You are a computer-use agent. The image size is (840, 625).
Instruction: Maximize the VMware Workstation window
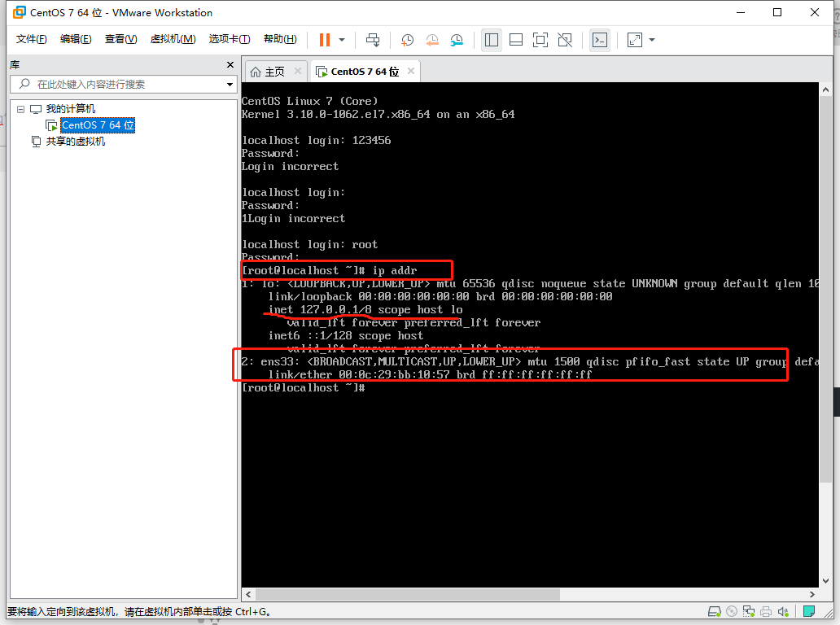[x=777, y=12]
